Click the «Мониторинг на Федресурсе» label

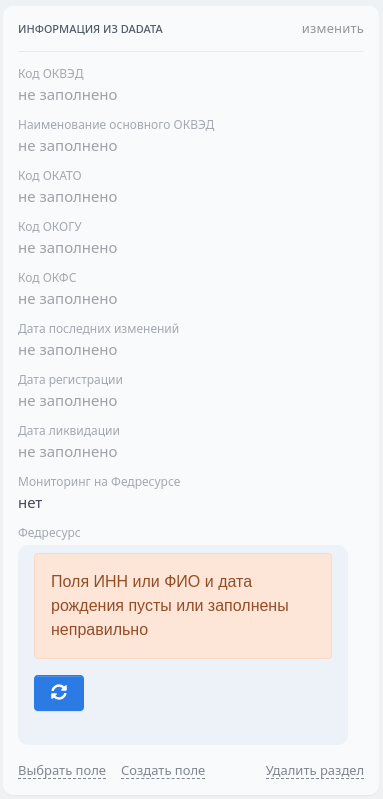click(99, 482)
